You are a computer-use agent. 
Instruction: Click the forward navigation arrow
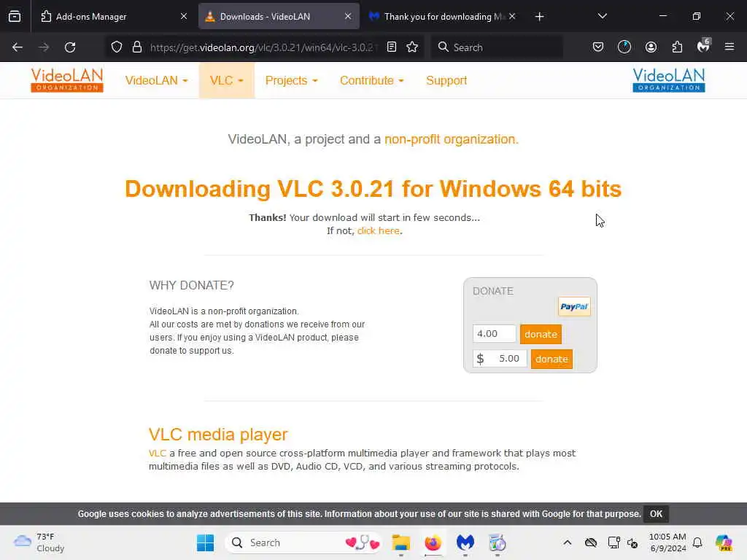pos(44,47)
